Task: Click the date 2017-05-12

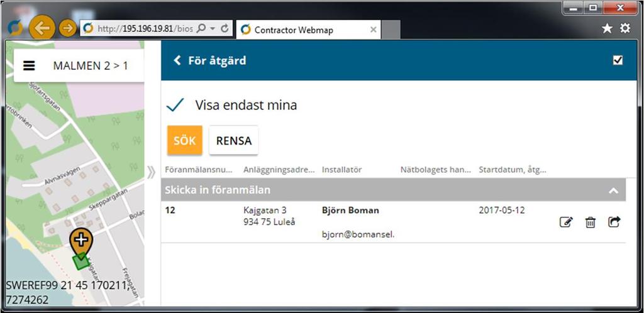Action: [x=501, y=210]
